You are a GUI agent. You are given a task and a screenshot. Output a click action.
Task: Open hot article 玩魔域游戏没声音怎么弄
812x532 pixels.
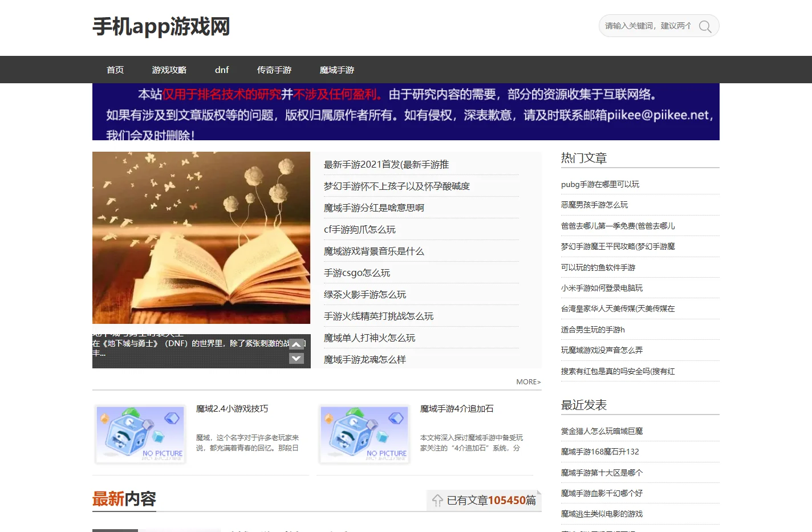602,350
